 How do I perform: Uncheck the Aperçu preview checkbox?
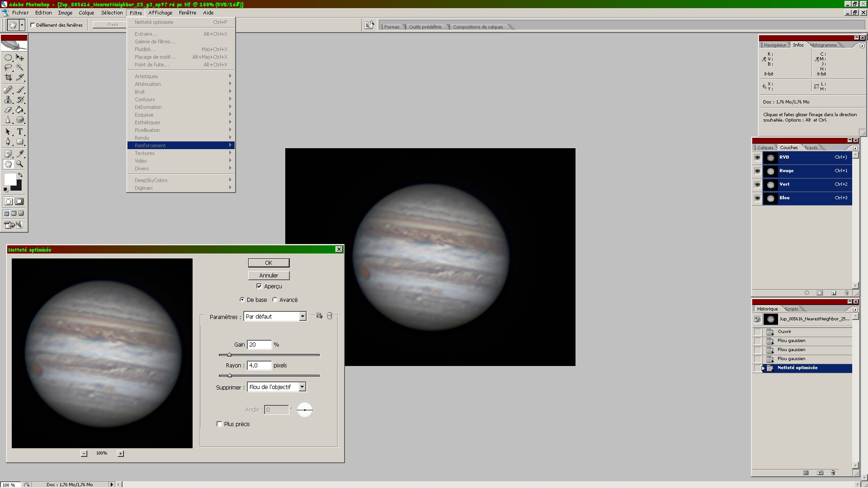tap(259, 286)
